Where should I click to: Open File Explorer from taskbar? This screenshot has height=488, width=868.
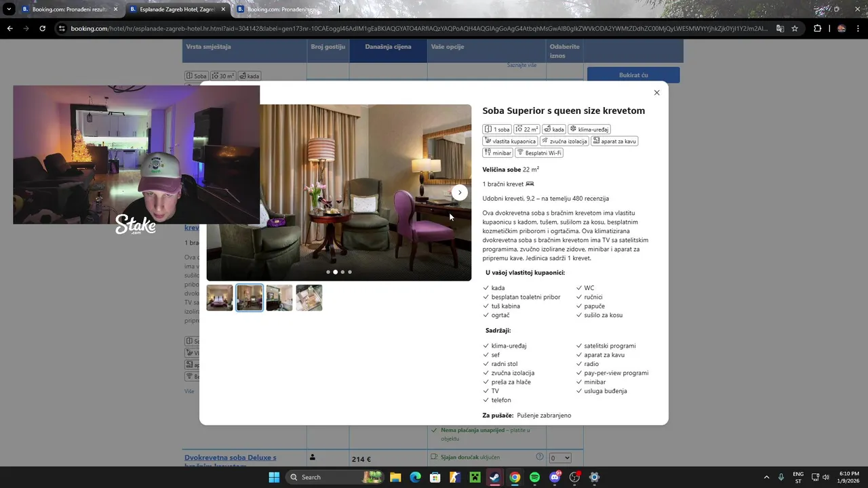395,477
